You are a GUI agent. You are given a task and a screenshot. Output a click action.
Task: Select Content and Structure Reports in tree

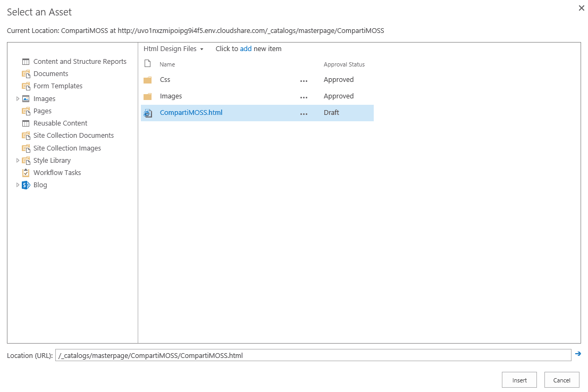tap(80, 62)
